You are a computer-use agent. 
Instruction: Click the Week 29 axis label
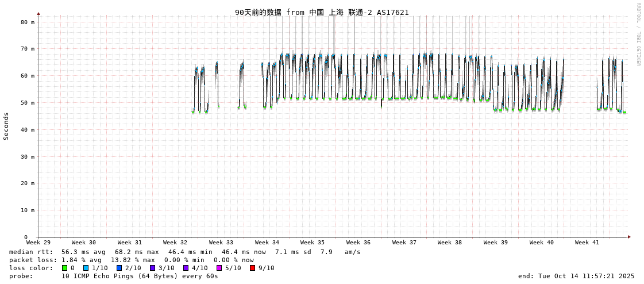[x=38, y=243]
